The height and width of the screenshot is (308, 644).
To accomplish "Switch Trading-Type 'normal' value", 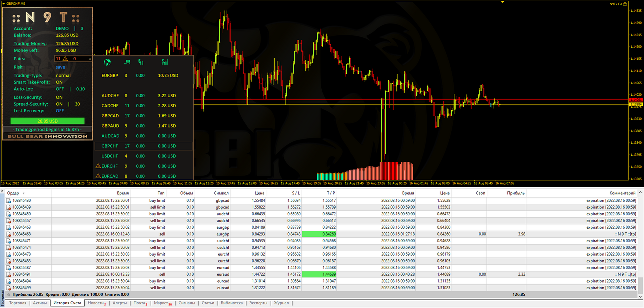I will (63, 76).
